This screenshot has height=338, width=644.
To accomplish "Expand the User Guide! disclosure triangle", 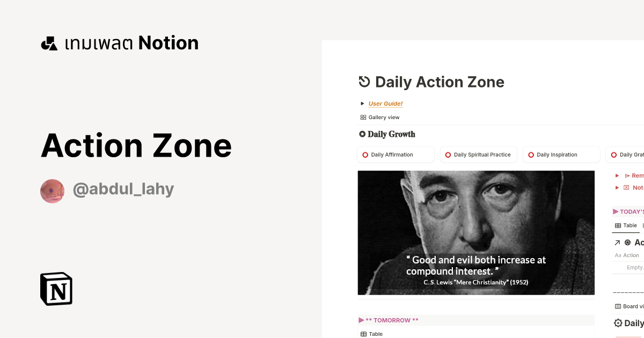I will [362, 103].
